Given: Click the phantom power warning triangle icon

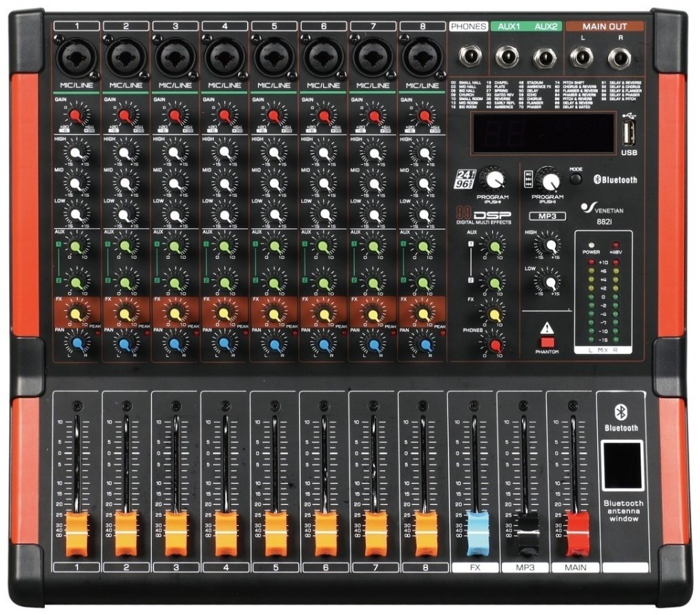Looking at the screenshot, I should (x=547, y=329).
